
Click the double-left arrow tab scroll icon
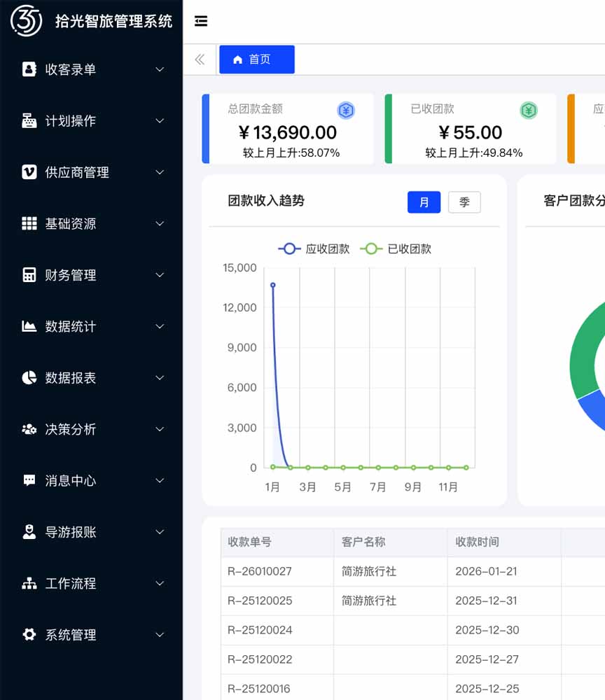tap(200, 59)
